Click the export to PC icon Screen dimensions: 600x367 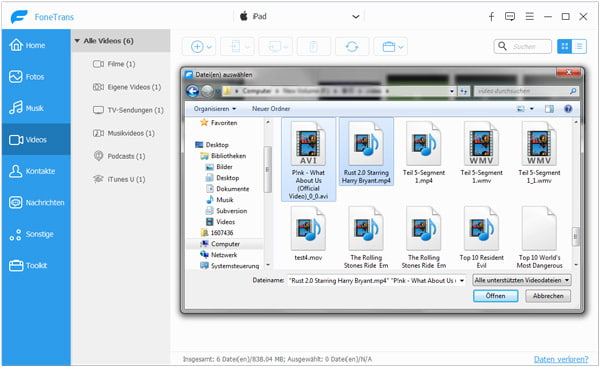[275, 47]
